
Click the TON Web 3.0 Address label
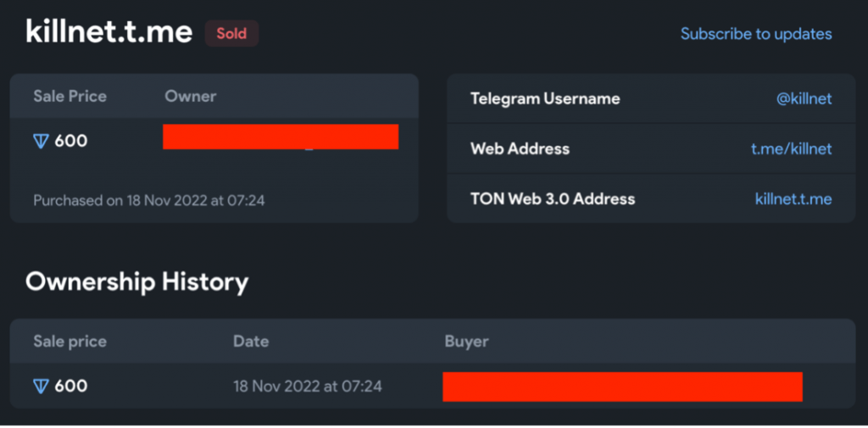tap(553, 199)
